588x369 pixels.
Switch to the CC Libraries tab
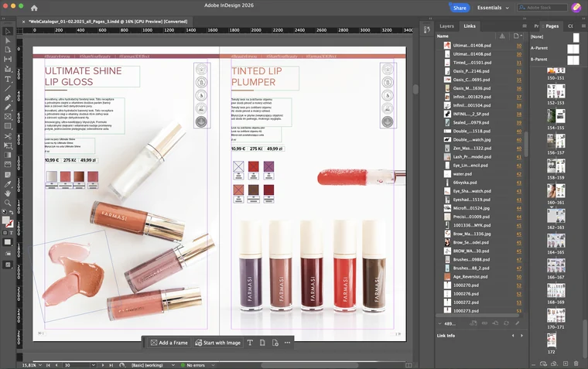570,26
